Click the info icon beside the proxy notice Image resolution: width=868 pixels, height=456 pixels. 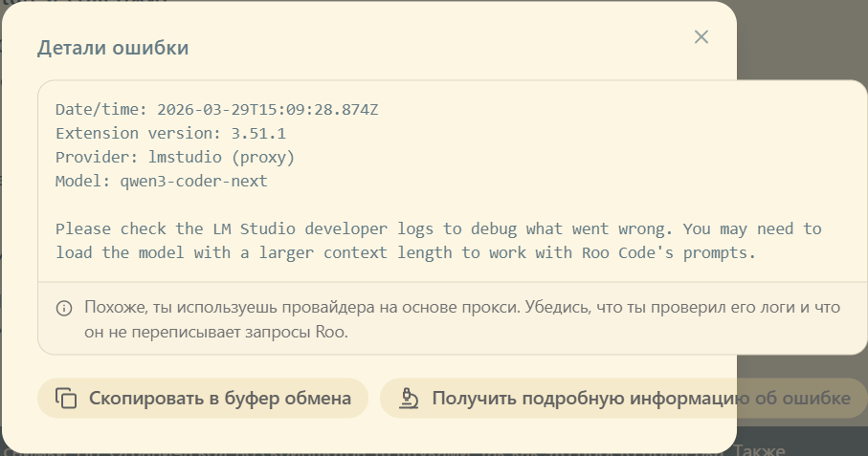[x=64, y=308]
